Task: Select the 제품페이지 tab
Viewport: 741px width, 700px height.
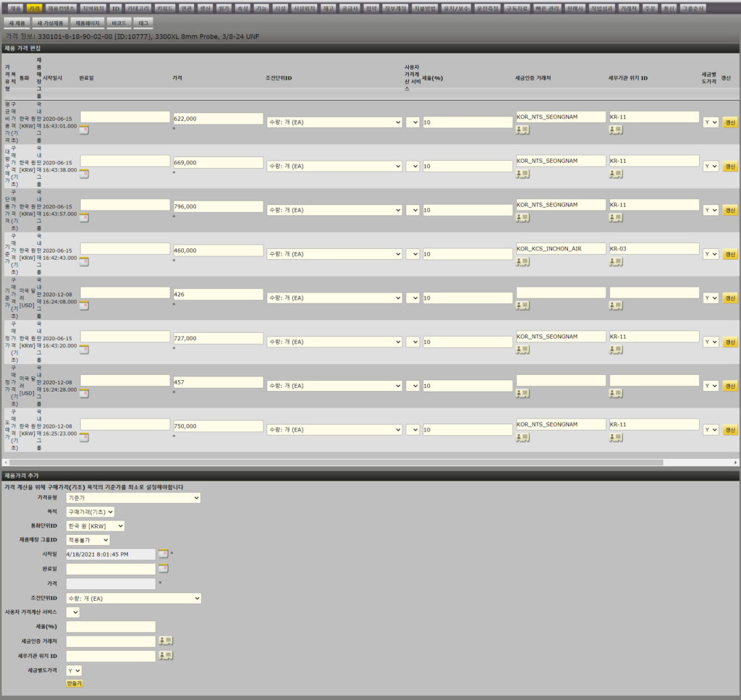Action: tap(87, 23)
